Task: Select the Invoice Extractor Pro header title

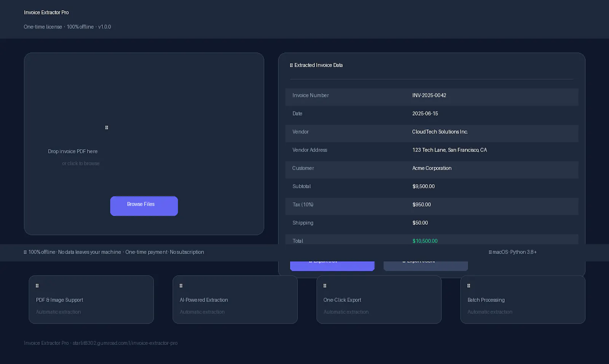Action: tap(46, 13)
